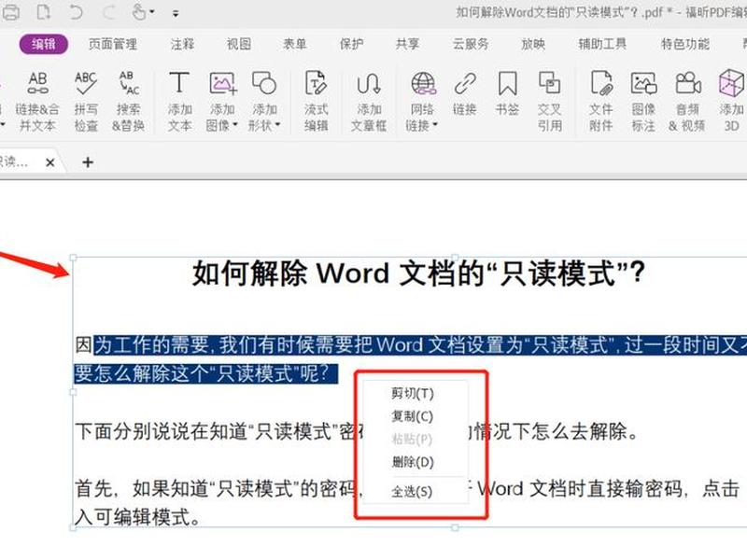
Task: Click the hand touch mode icon
Action: 139,12
